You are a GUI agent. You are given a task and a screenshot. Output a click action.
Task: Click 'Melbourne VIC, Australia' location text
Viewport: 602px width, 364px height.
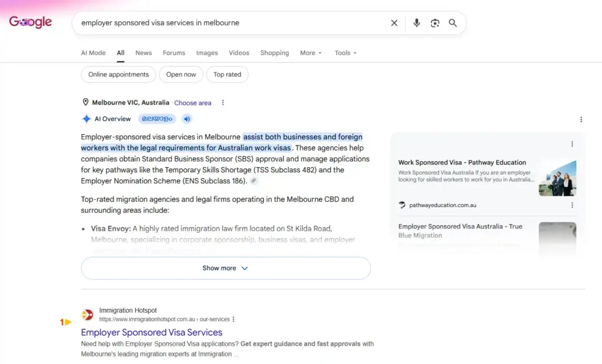[x=131, y=102]
